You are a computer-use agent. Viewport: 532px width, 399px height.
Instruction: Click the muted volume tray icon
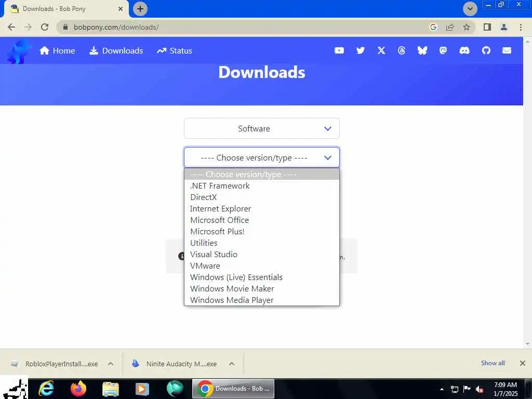click(480, 389)
